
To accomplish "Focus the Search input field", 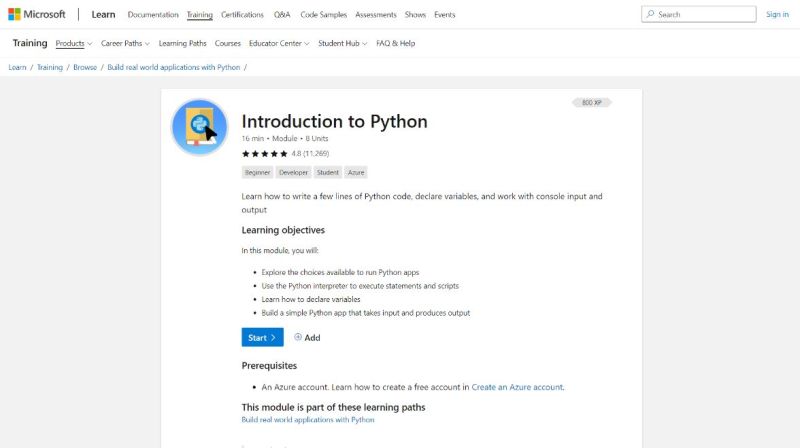I will (698, 14).
